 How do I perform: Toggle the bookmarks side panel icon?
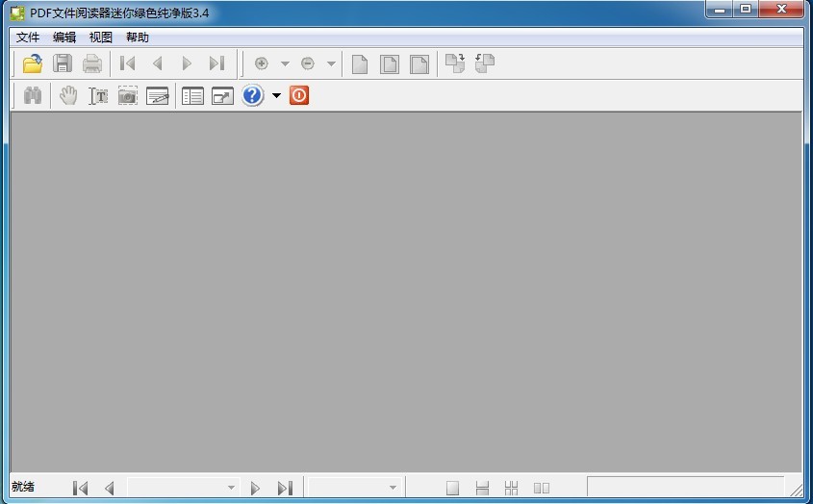192,96
